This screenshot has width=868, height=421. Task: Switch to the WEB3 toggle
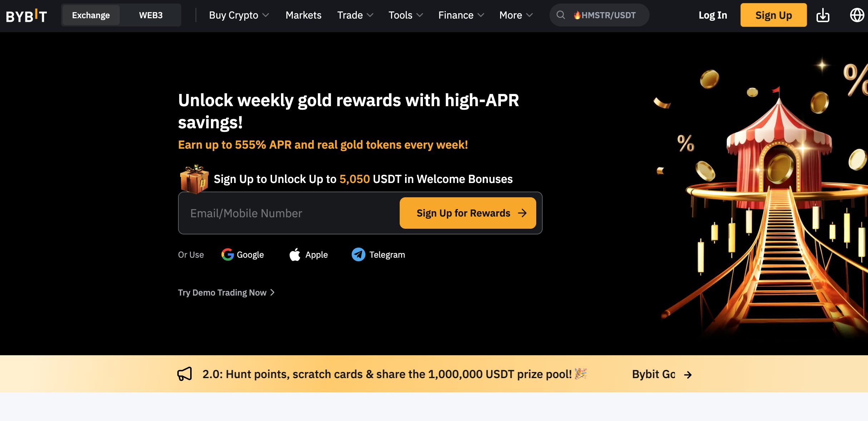click(x=151, y=15)
